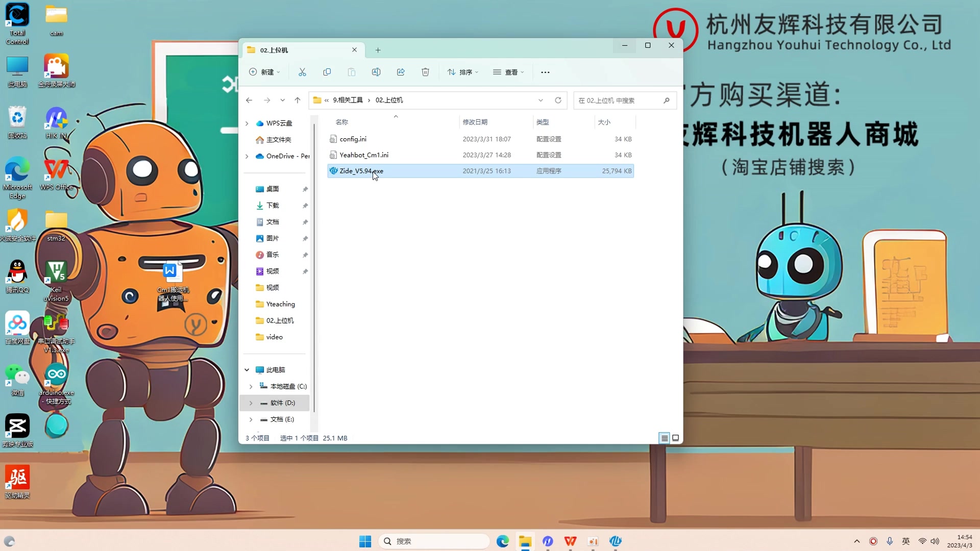Expand 软件 (D:) drive node
The width and height of the screenshot is (980, 551).
click(x=251, y=403)
